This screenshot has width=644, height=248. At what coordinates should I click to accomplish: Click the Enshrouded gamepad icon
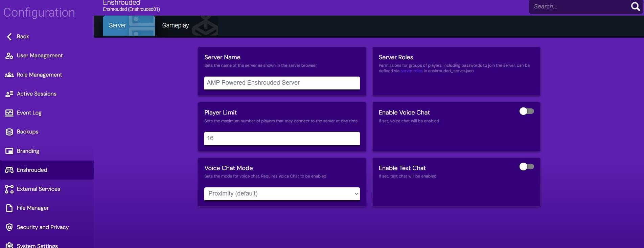pyautogui.click(x=9, y=170)
